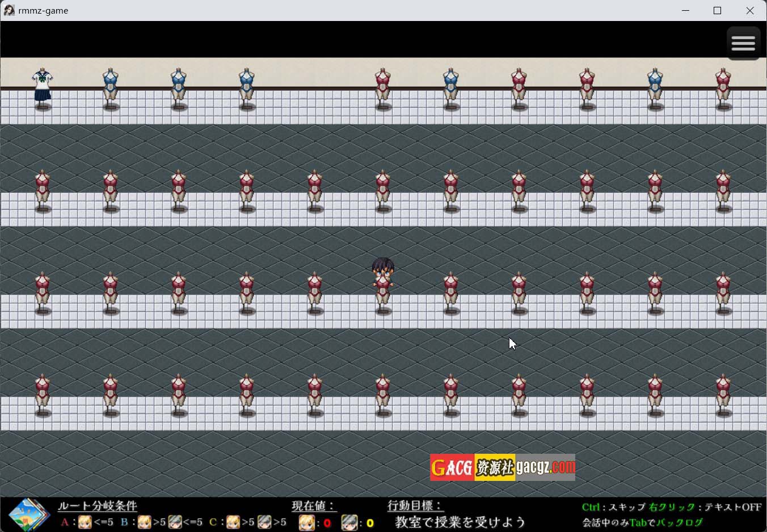Click the 行動目標 heading

pyautogui.click(x=415, y=505)
